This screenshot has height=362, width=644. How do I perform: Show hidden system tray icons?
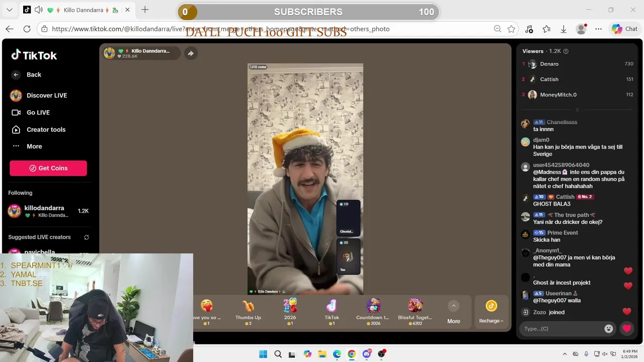[x=565, y=354]
